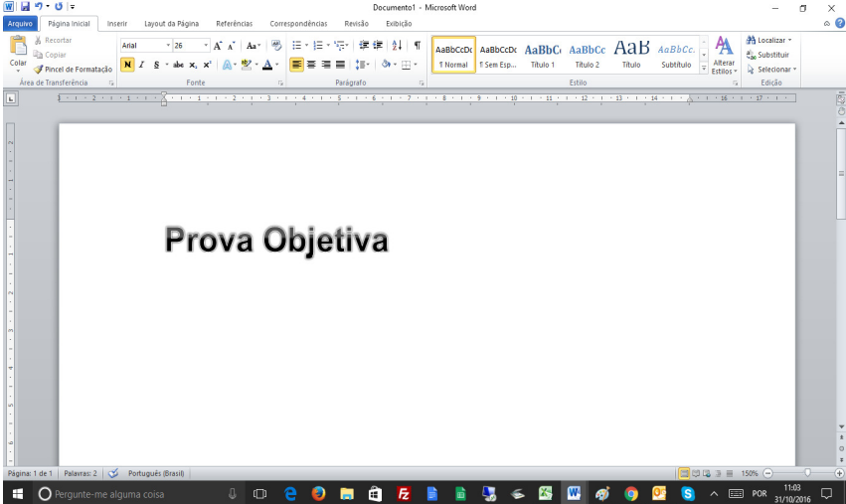846x504 pixels.
Task: Click Copiar (copy) button
Action: pyautogui.click(x=50, y=55)
